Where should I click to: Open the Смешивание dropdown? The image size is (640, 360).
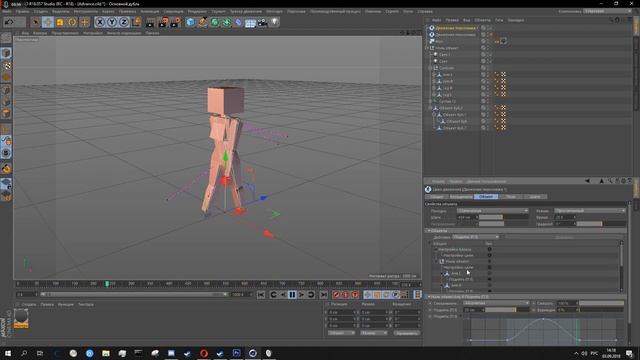pos(496,303)
